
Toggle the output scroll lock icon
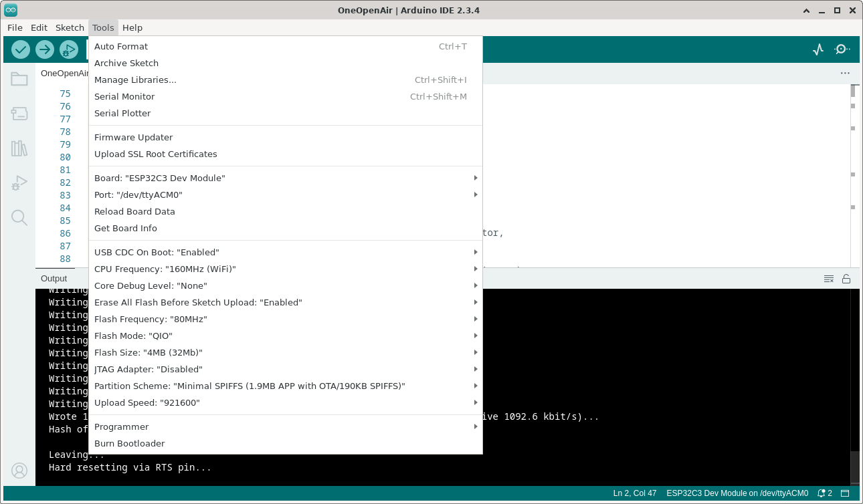[846, 279]
